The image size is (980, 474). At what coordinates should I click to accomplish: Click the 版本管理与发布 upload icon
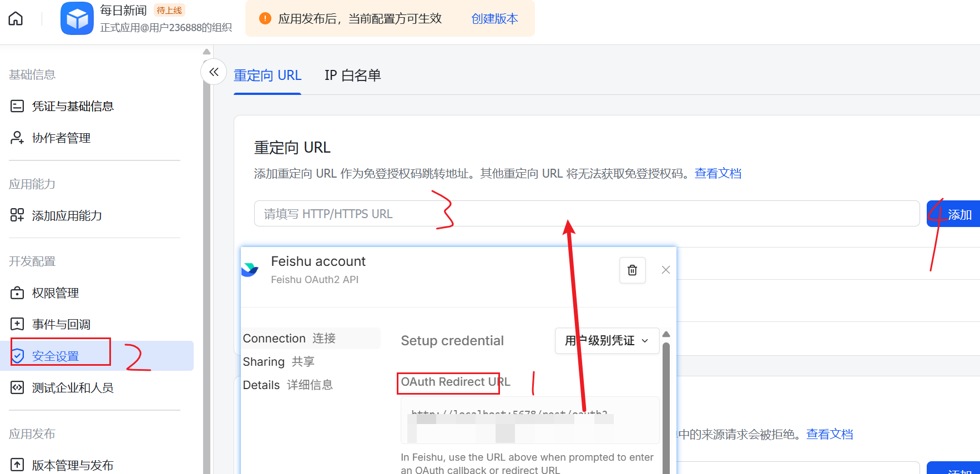pyautogui.click(x=17, y=465)
